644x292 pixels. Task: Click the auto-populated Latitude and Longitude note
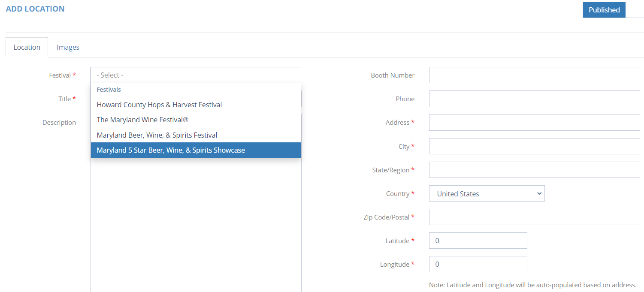532,285
